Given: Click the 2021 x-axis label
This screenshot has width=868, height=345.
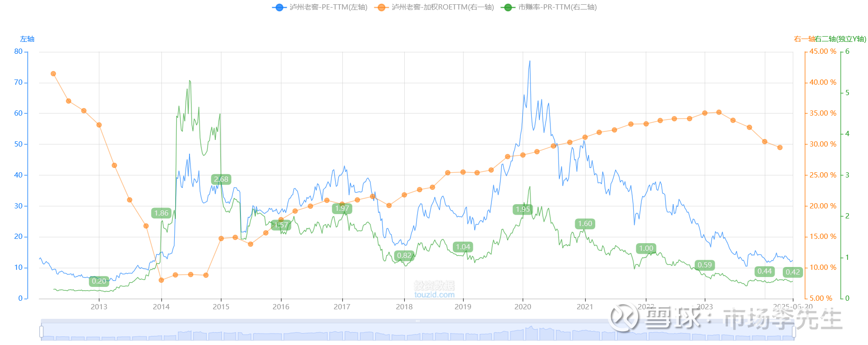Looking at the screenshot, I should (585, 307).
